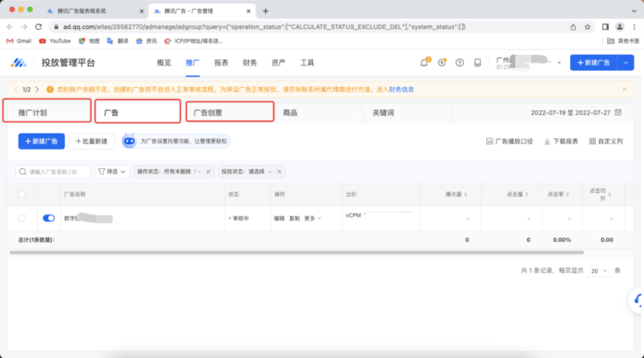644x358 pixels.
Task: Check the select-all checkbox in table header
Action: pyautogui.click(x=22, y=194)
